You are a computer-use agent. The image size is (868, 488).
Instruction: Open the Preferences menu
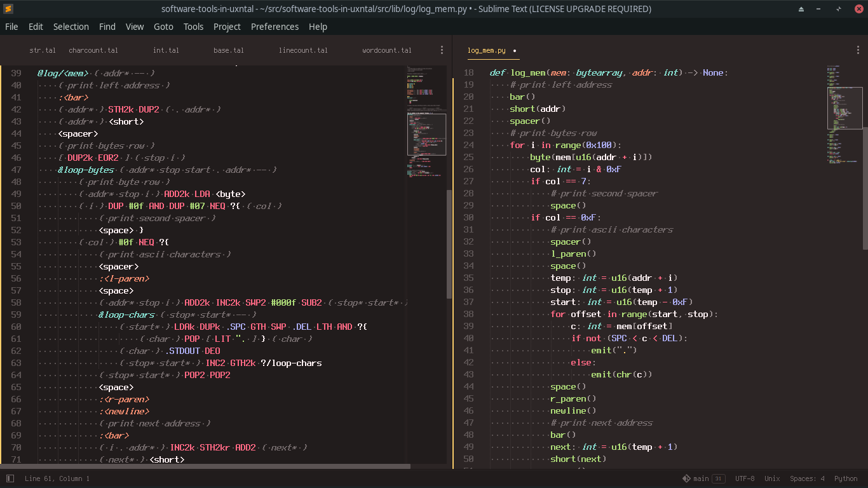click(275, 27)
